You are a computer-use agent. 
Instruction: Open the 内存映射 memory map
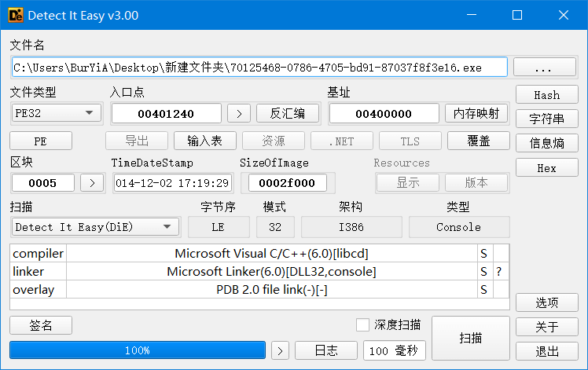(x=476, y=113)
